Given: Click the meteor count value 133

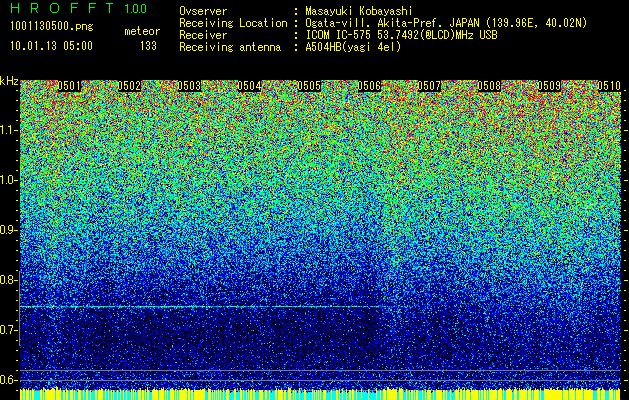Looking at the screenshot, I should [148, 46].
